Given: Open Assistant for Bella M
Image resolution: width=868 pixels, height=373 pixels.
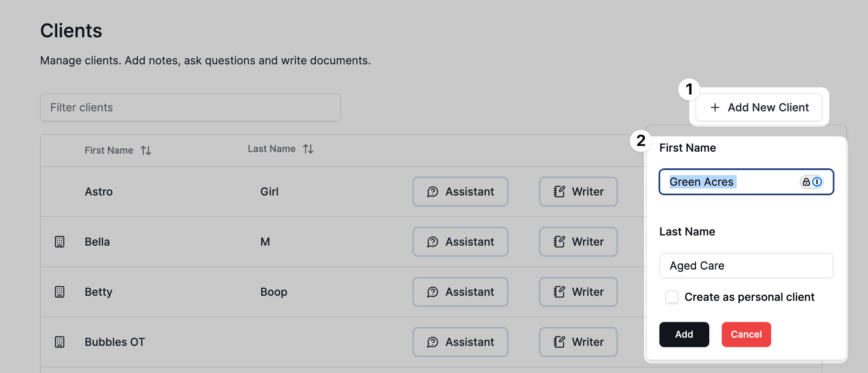Looking at the screenshot, I should pyautogui.click(x=460, y=242).
